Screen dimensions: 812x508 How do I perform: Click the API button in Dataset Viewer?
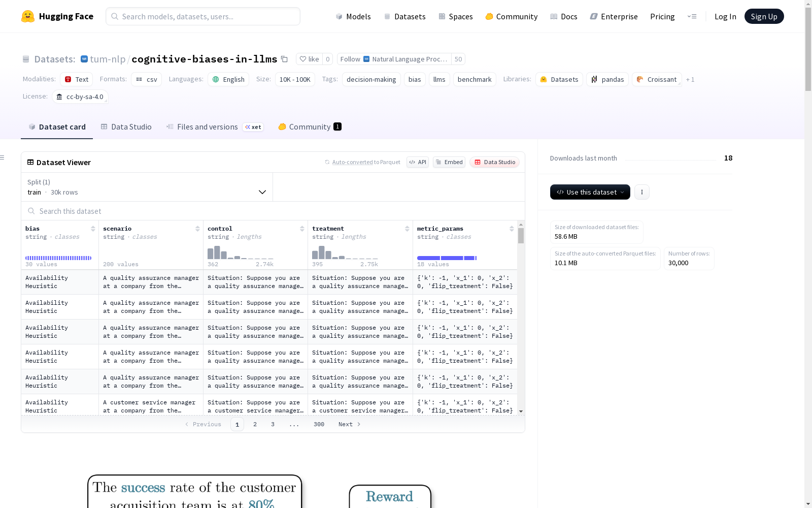[x=418, y=162]
